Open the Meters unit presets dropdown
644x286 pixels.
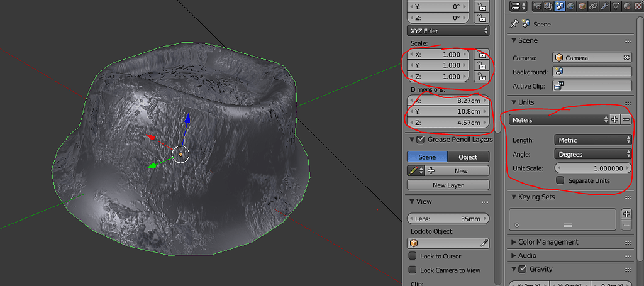[x=559, y=120]
